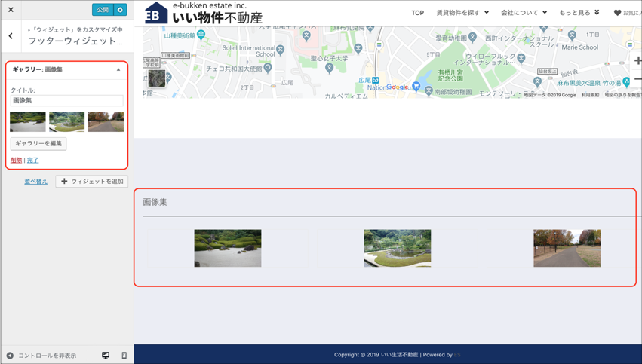Close the customizer with the X icon
This screenshot has width=642, height=364.
11,10
